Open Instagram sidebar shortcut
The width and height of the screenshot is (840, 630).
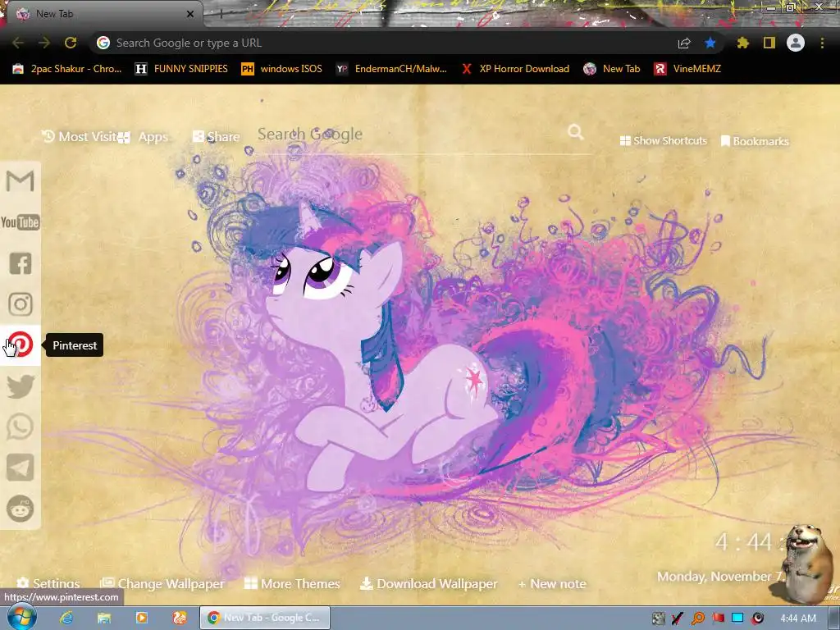(x=21, y=304)
